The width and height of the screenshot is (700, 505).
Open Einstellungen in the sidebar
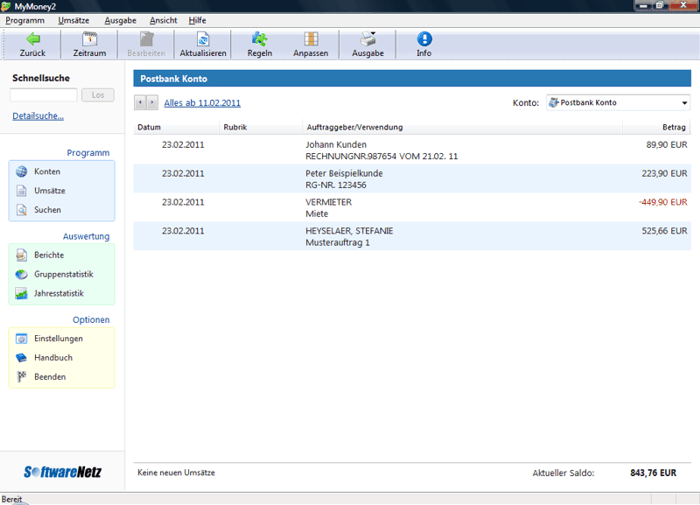pyautogui.click(x=58, y=338)
